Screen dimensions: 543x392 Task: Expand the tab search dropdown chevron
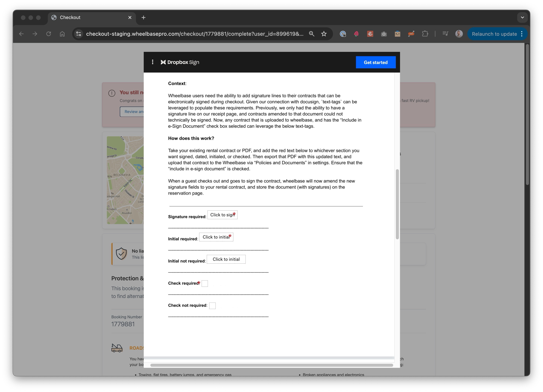522,17
